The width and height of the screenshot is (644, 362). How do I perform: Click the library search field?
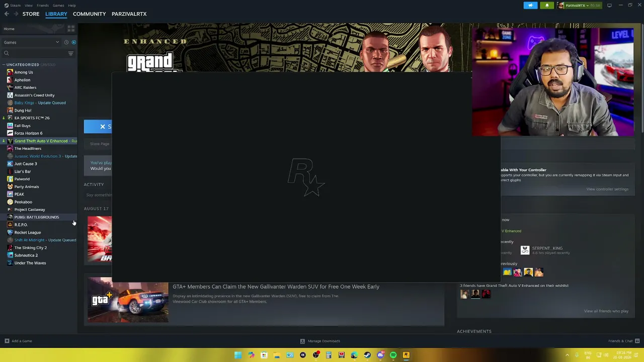[34, 53]
